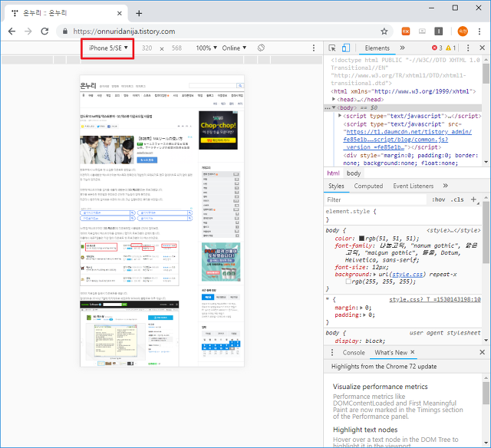Screen dimensions: 491x448
Task: Click the browser forward arrow
Action: [x=28, y=31]
